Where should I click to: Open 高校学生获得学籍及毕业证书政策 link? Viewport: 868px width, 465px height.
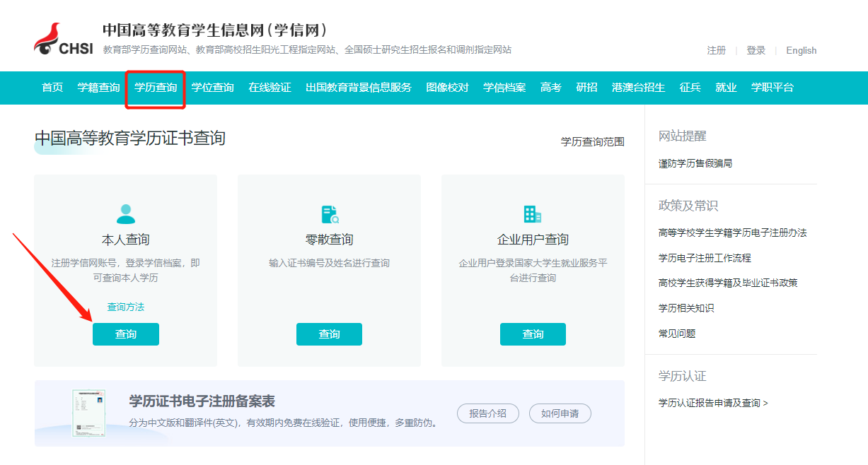[x=728, y=283]
